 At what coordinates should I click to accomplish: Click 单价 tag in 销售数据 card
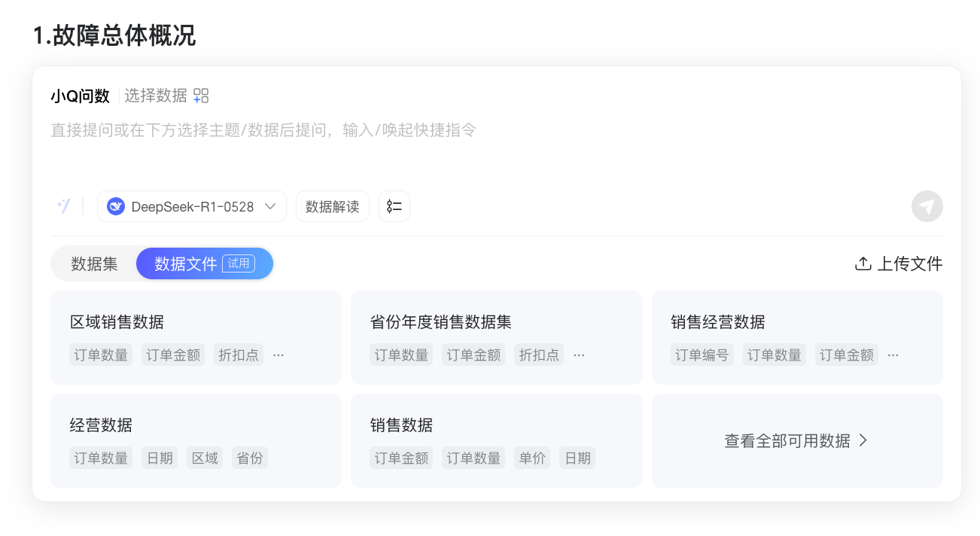pos(532,458)
